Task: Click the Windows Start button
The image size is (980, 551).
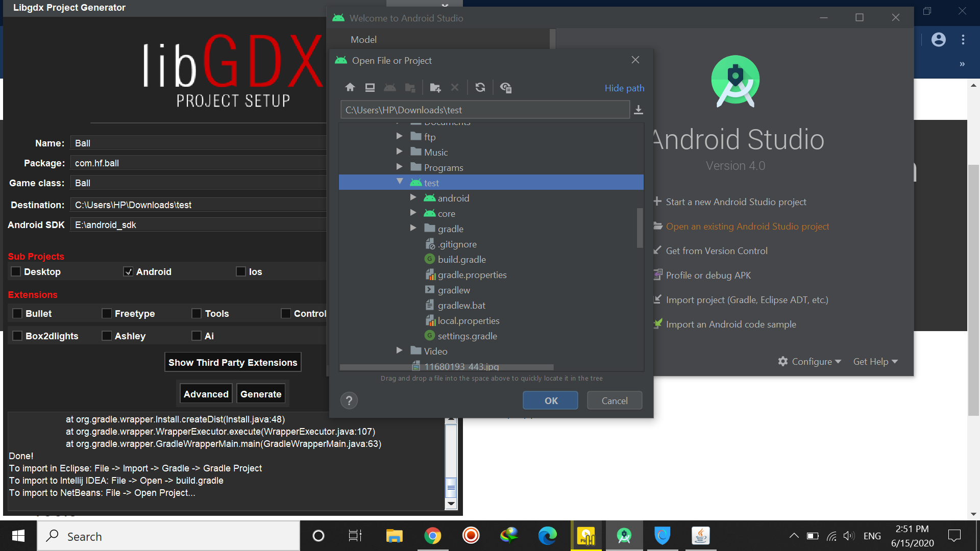Action: tap(18, 536)
